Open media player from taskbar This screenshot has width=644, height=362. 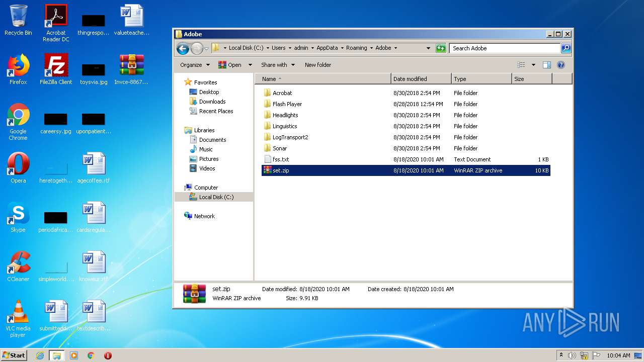click(x=74, y=355)
